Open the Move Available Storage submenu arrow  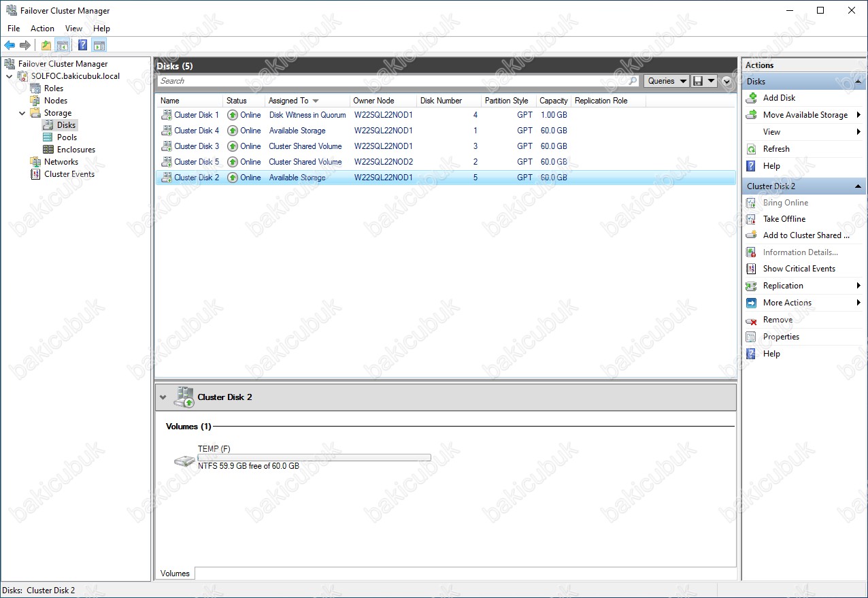tap(858, 115)
